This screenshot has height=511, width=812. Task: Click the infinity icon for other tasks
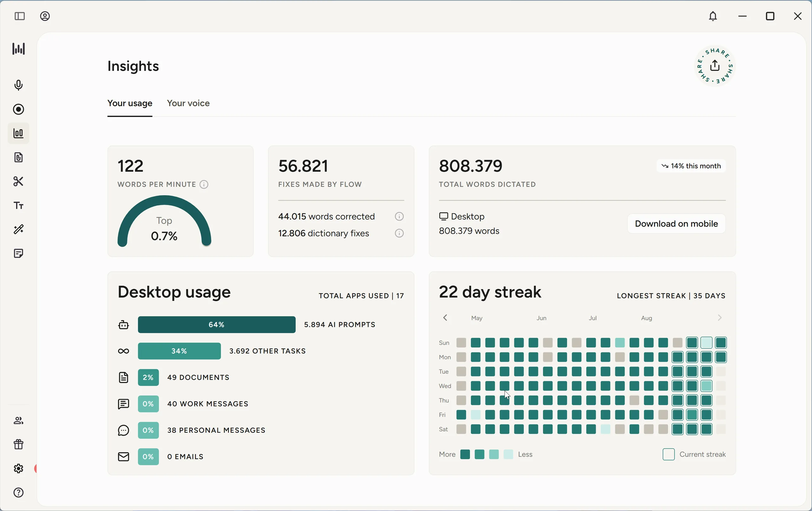pyautogui.click(x=123, y=351)
